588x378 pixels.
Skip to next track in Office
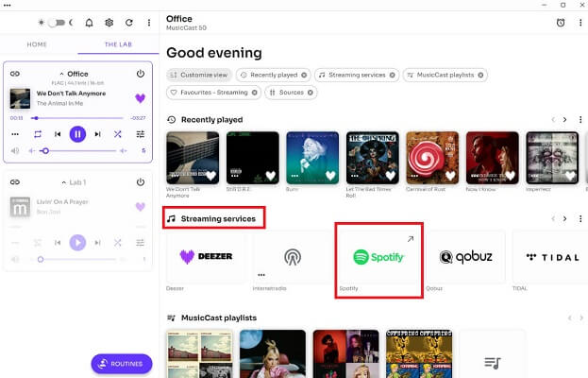tap(97, 134)
